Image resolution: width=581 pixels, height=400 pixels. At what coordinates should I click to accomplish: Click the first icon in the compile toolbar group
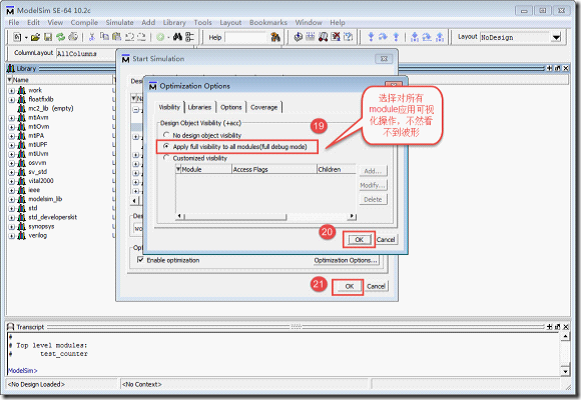coord(298,37)
